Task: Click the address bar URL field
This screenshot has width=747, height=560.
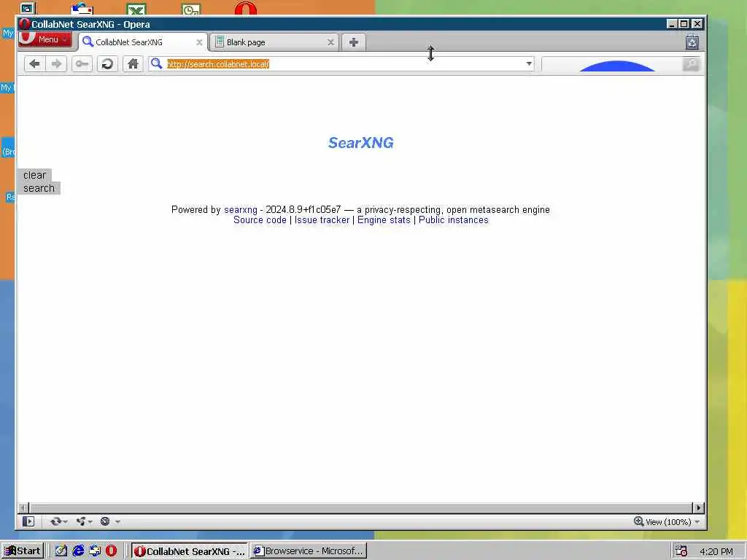Action: coord(341,64)
